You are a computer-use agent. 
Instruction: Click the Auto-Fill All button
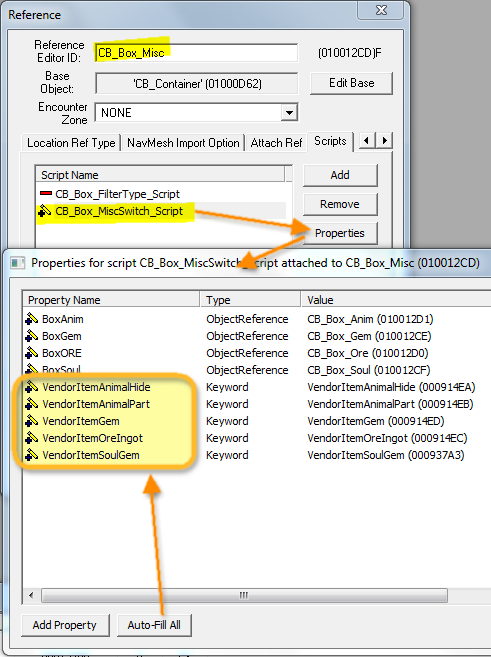point(154,625)
